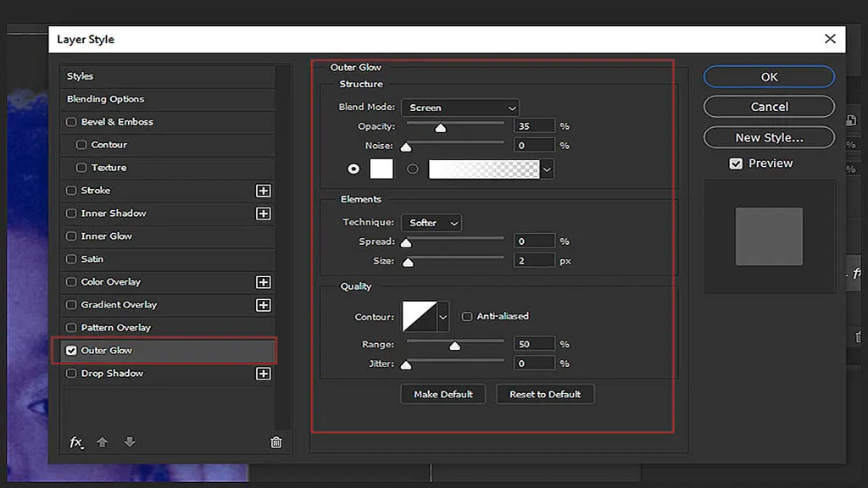Click the gray style preview thumbnail
868x488 pixels.
pos(769,236)
